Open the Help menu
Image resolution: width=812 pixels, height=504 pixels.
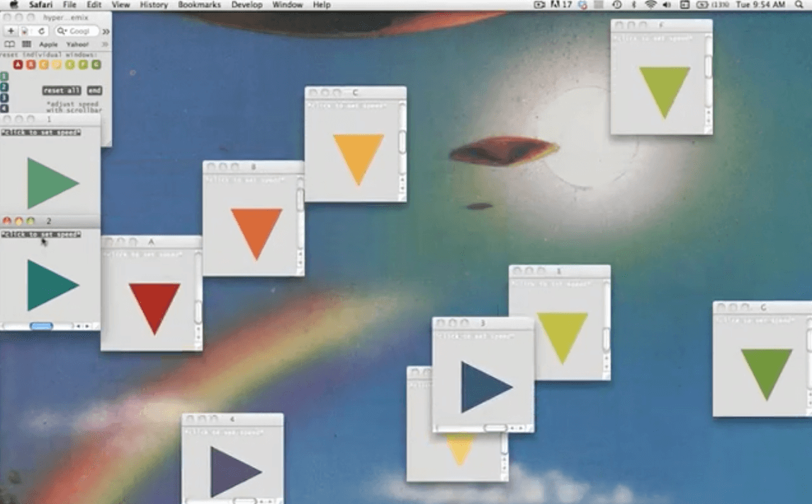click(322, 5)
